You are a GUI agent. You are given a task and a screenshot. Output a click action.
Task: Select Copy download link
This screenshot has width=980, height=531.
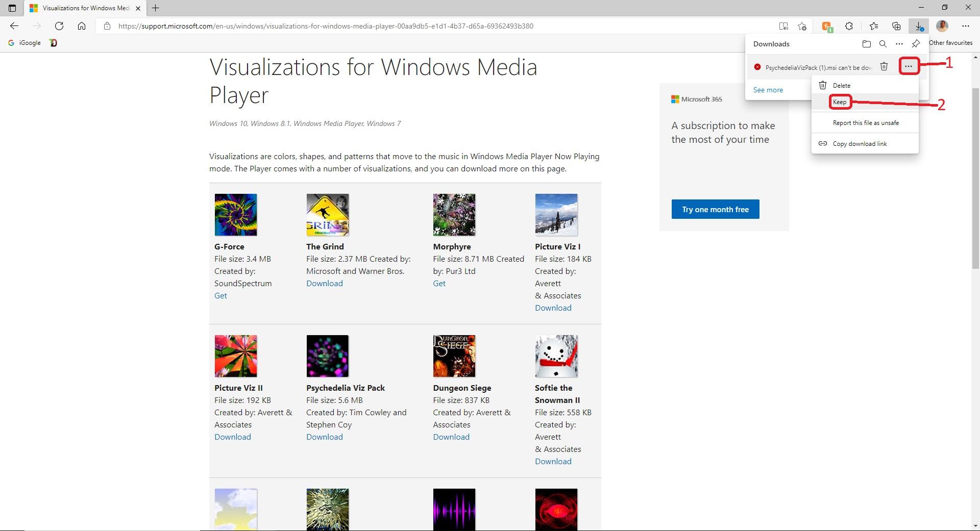(865, 144)
